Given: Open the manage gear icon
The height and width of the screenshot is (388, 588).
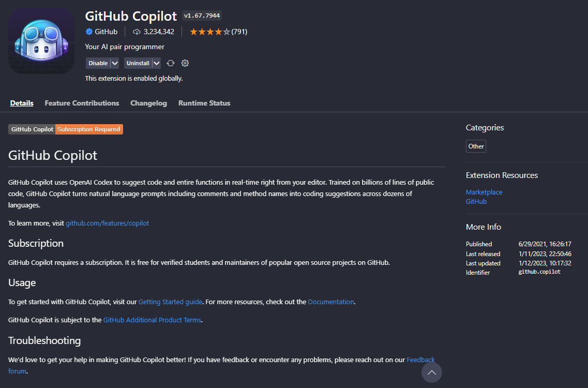Looking at the screenshot, I should [x=185, y=63].
